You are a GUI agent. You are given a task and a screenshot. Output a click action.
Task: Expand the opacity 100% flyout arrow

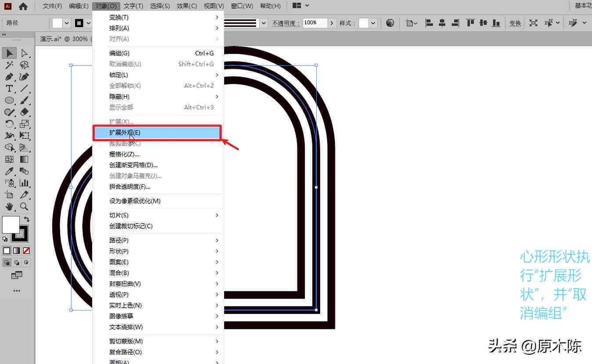tap(332, 23)
